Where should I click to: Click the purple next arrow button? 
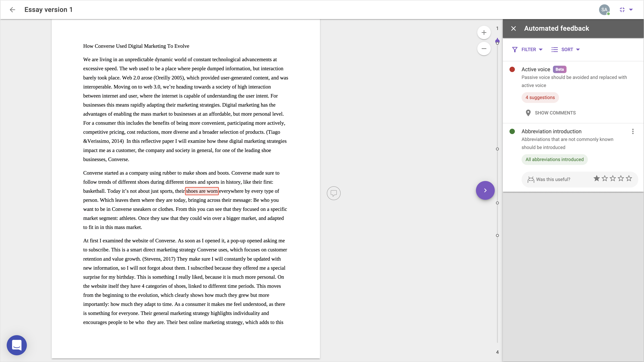(x=485, y=190)
